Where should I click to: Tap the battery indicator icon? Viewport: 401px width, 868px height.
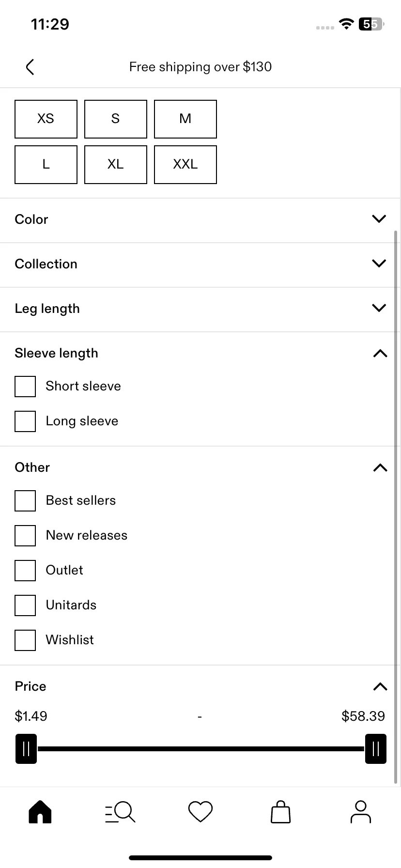pyautogui.click(x=371, y=24)
